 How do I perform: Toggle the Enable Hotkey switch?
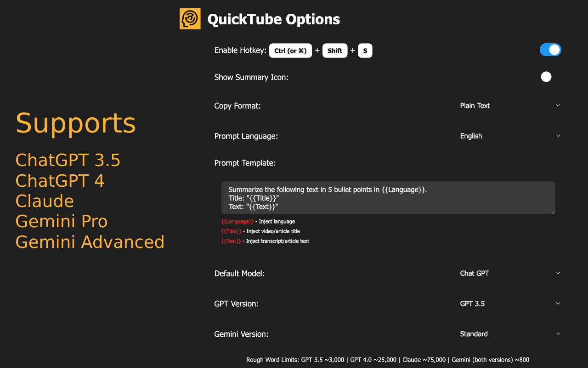[x=550, y=50]
